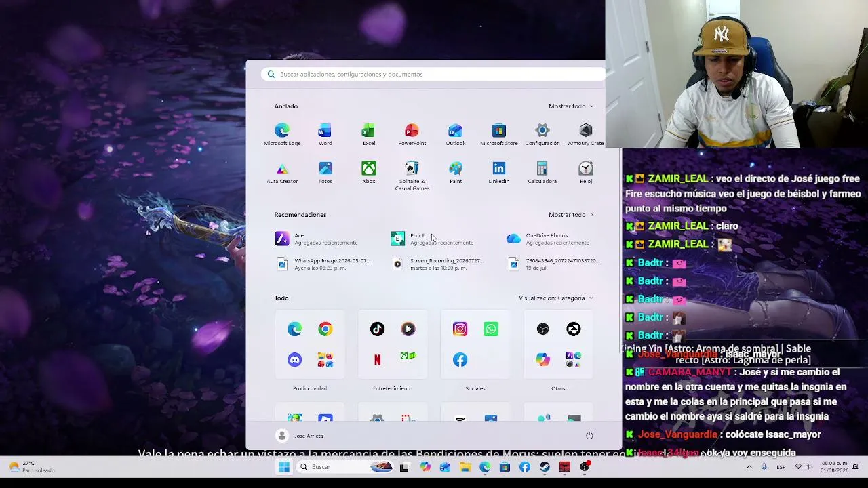The height and width of the screenshot is (488, 868).
Task: Open Discord in Productividad category
Action: click(294, 360)
